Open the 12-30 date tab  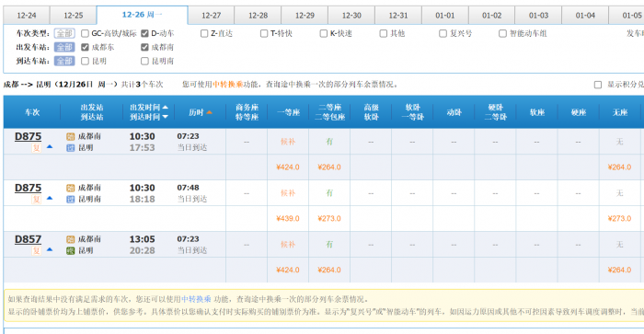[x=351, y=16]
